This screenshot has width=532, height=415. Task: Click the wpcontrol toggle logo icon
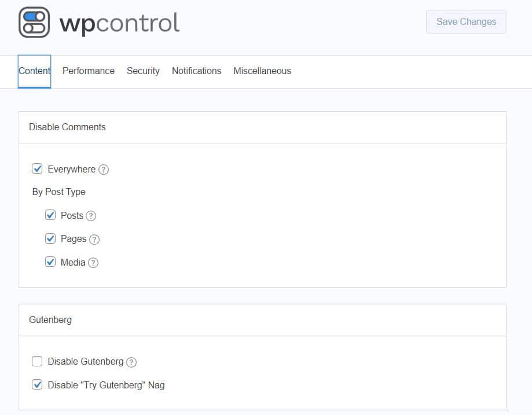click(x=34, y=23)
